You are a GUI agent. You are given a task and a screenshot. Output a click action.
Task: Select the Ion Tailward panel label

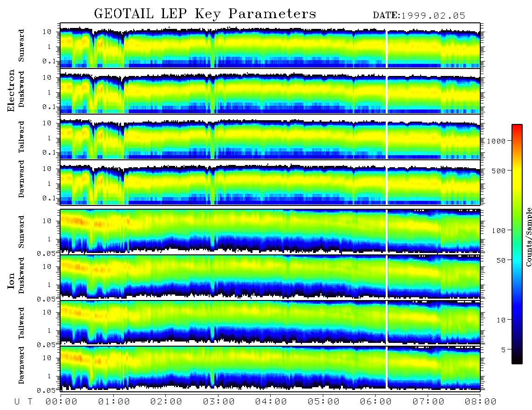pos(21,323)
